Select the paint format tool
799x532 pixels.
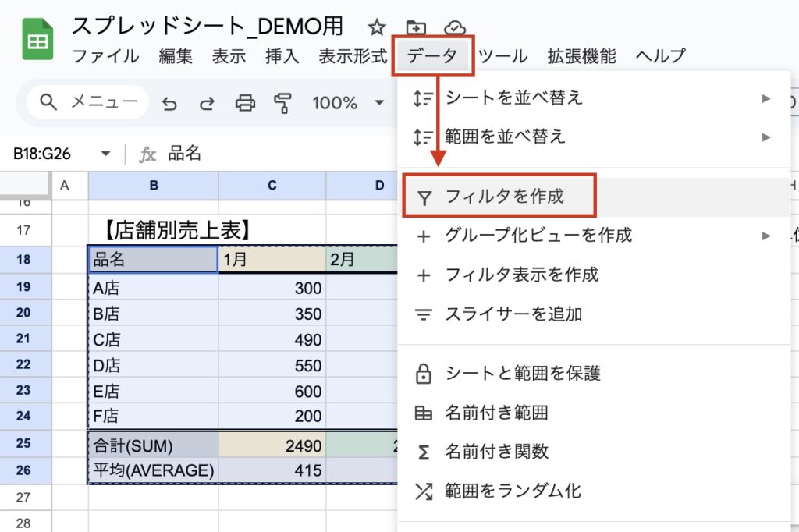(282, 103)
